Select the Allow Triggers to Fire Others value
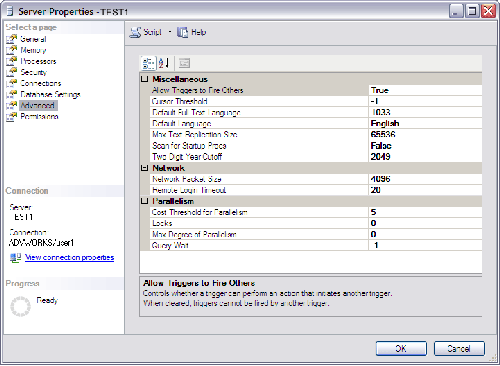 tap(425, 90)
